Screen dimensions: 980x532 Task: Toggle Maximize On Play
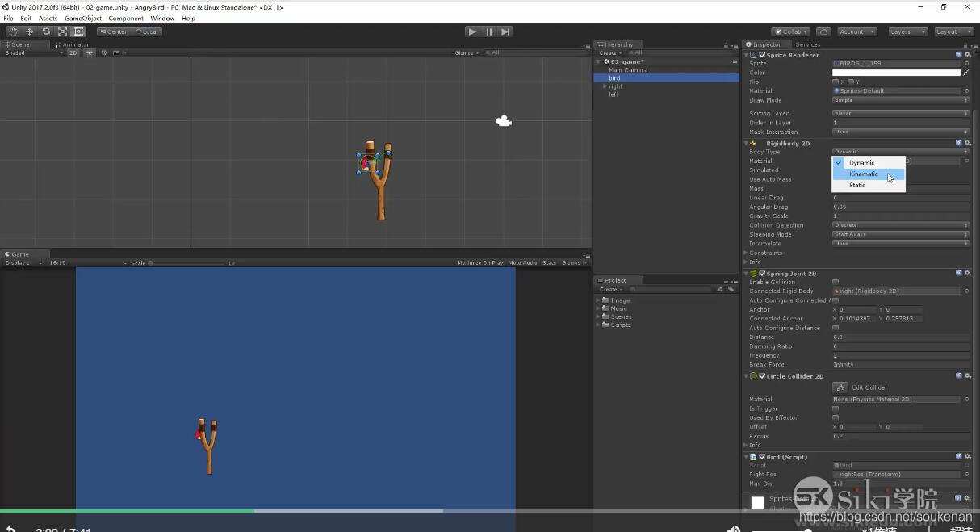480,262
